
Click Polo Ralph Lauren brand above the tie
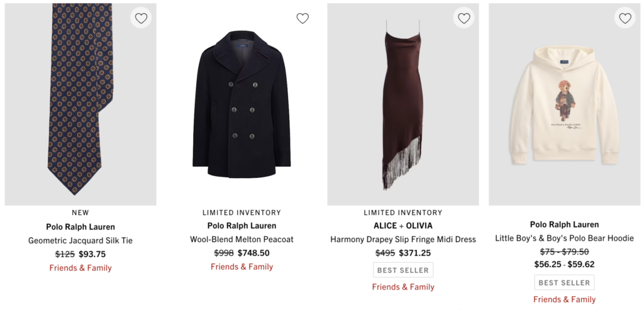80,226
